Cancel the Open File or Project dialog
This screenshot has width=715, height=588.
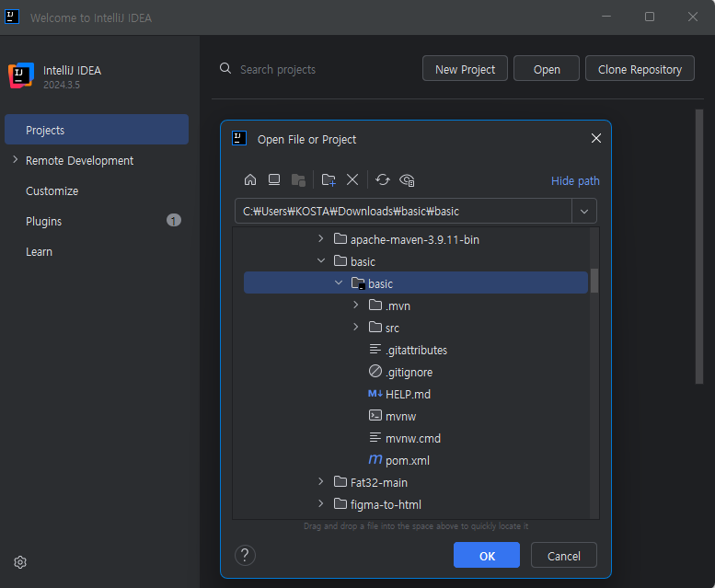[x=563, y=555]
